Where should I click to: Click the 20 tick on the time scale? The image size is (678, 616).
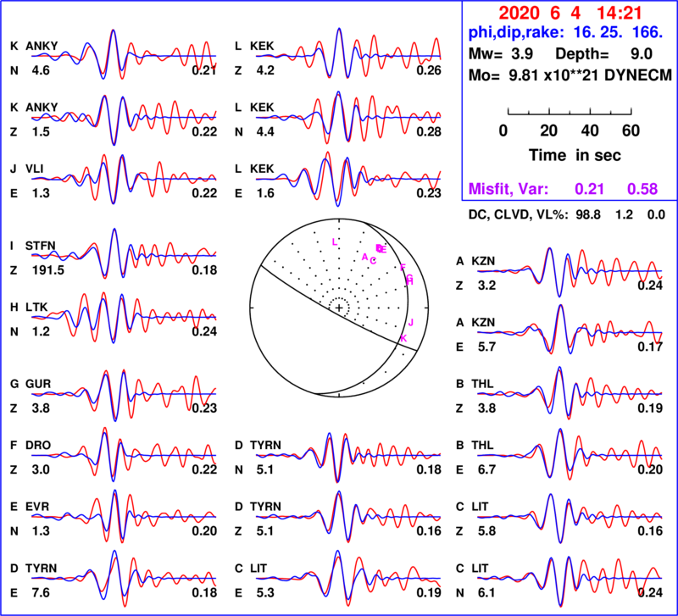click(x=548, y=130)
